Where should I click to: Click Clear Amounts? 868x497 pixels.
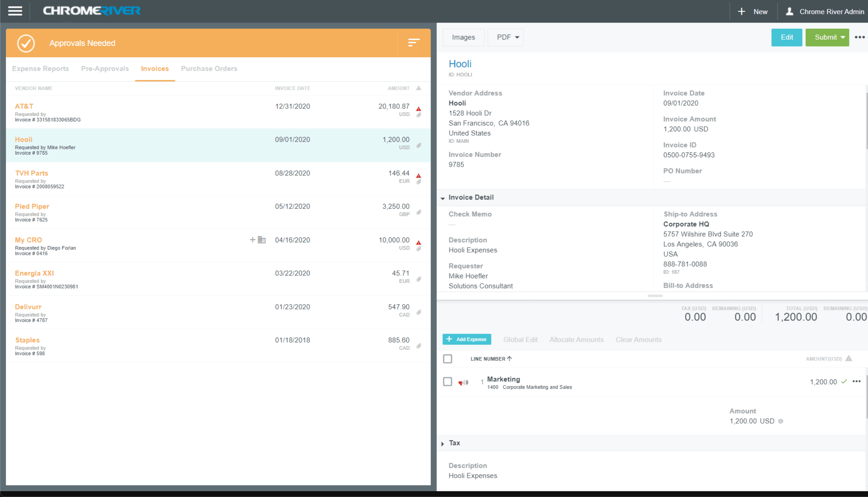coord(638,340)
